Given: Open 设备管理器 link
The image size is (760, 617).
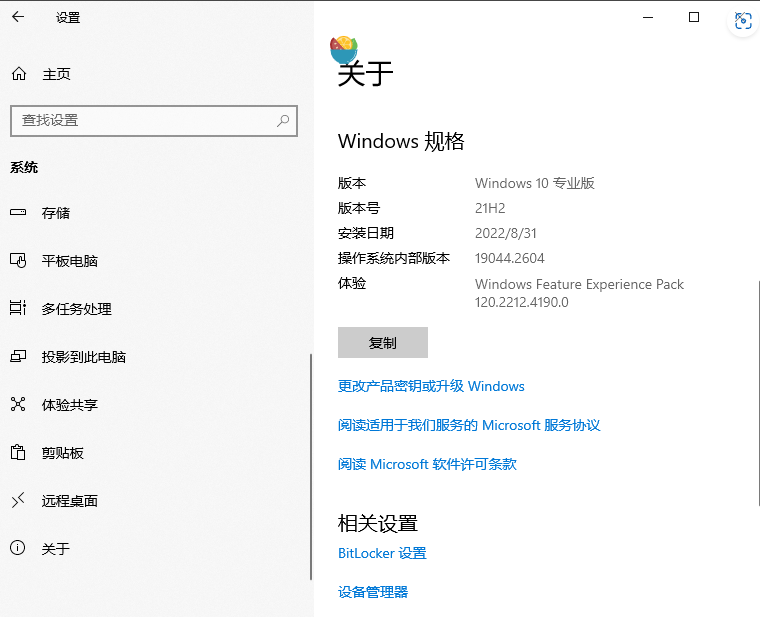Looking at the screenshot, I should pyautogui.click(x=373, y=592).
